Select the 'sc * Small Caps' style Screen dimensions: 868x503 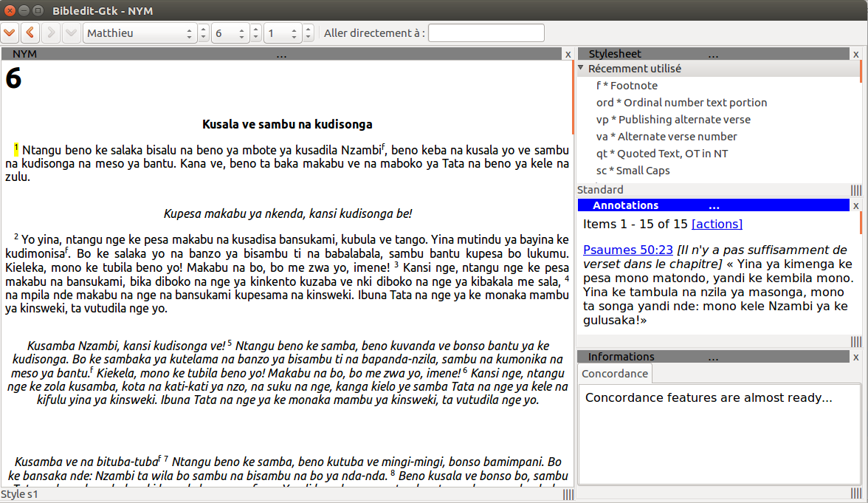pyautogui.click(x=633, y=171)
